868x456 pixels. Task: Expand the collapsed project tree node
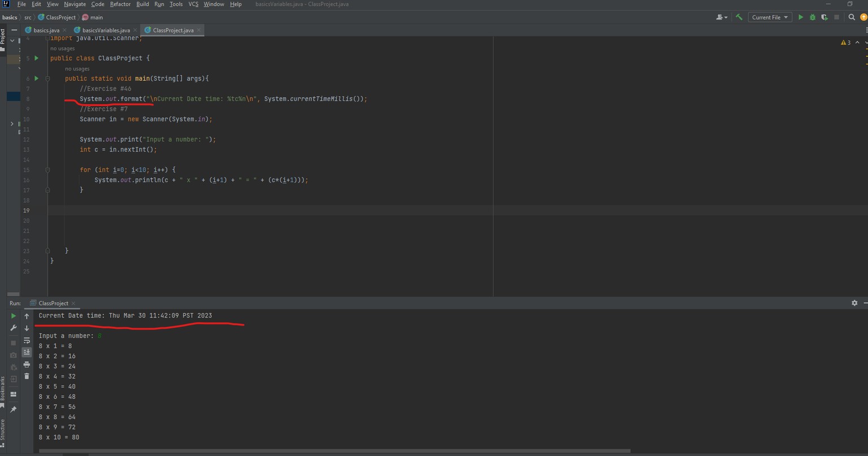(x=12, y=124)
